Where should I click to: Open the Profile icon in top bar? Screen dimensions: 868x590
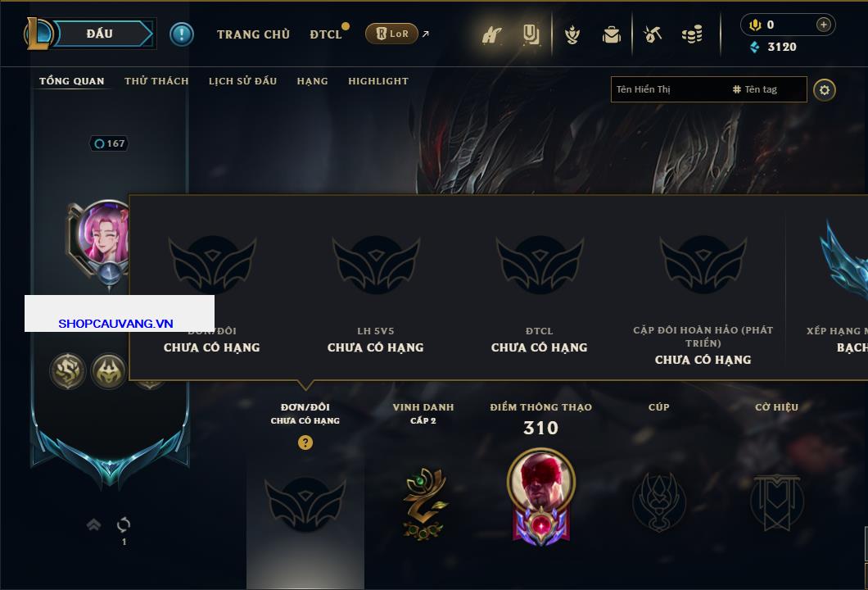(x=491, y=35)
